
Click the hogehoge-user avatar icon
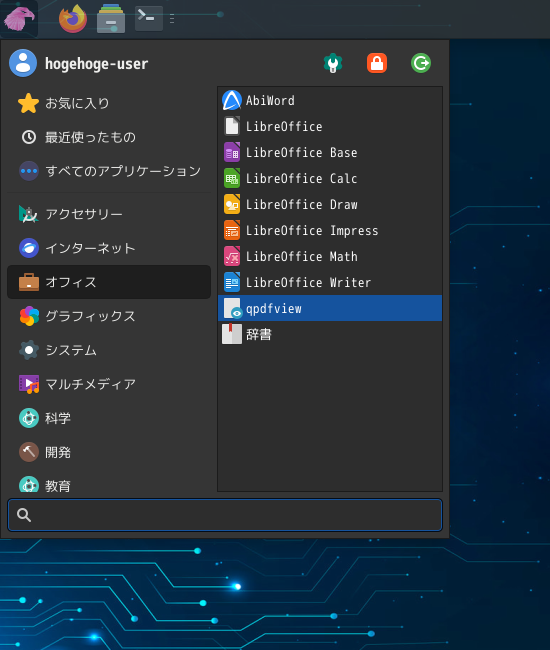point(23,63)
